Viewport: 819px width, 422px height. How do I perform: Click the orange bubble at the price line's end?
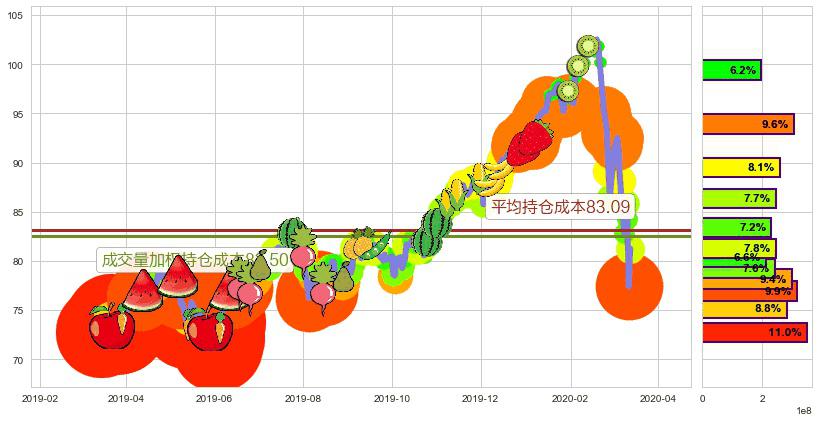tap(629, 286)
